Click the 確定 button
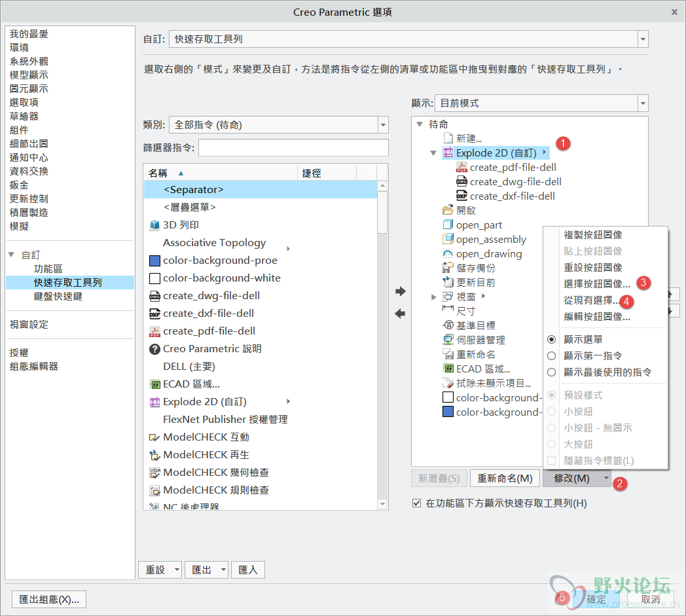Image resolution: width=686 pixels, height=616 pixels. pos(596,599)
